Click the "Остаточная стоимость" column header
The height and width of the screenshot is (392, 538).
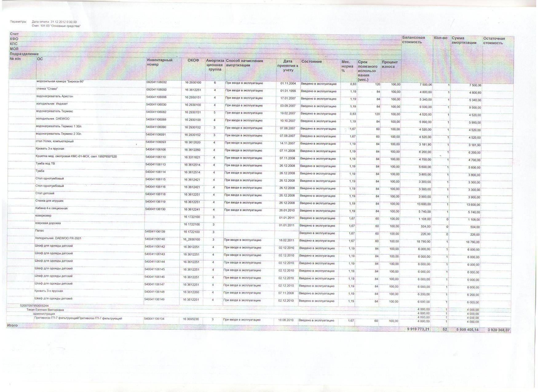click(x=494, y=41)
